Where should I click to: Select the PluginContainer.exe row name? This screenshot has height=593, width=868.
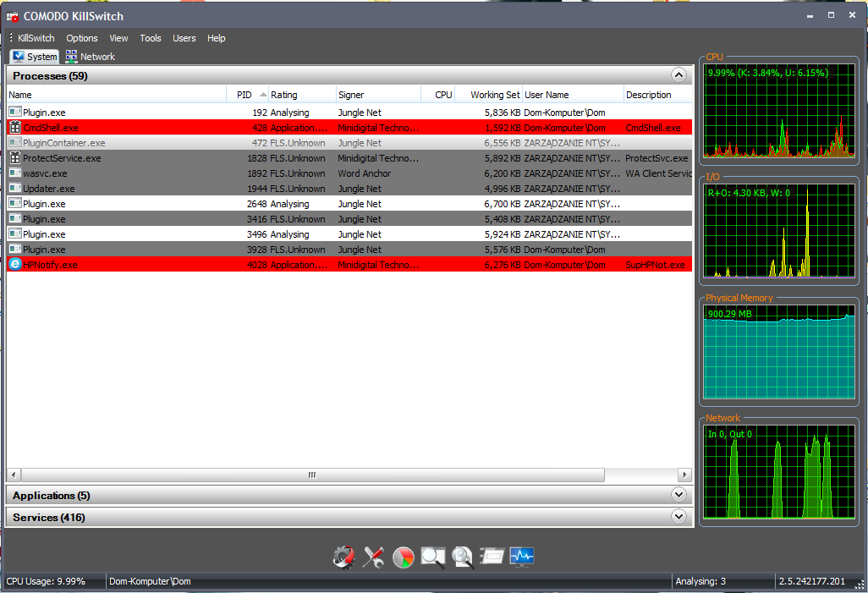pos(63,143)
